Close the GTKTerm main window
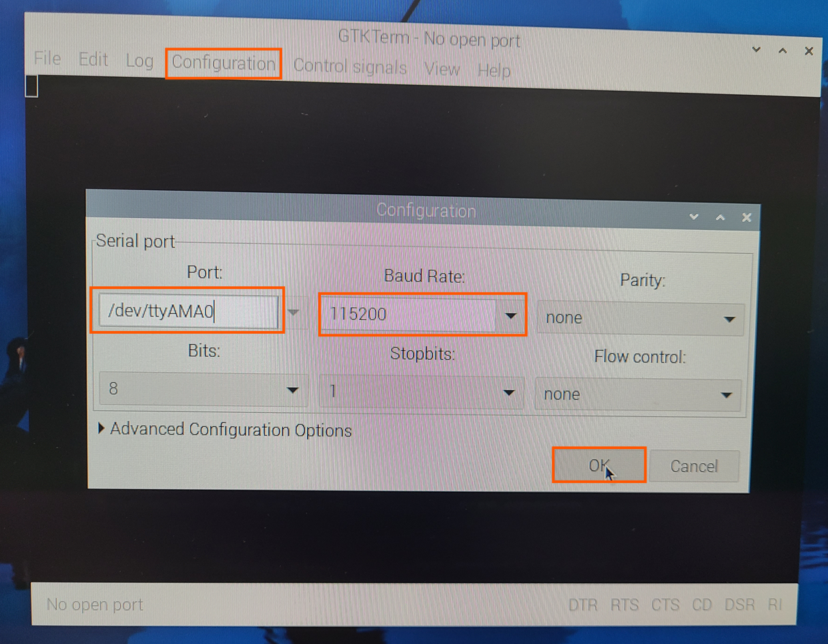This screenshot has width=828, height=644. click(809, 51)
